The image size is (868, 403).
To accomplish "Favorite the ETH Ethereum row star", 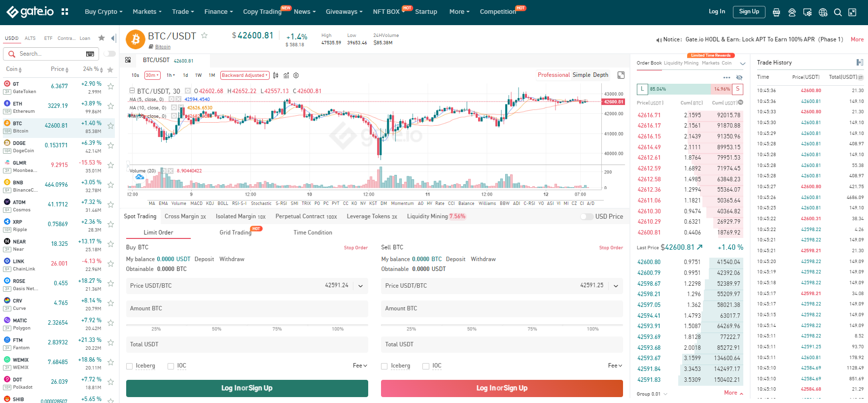I will click(x=110, y=106).
